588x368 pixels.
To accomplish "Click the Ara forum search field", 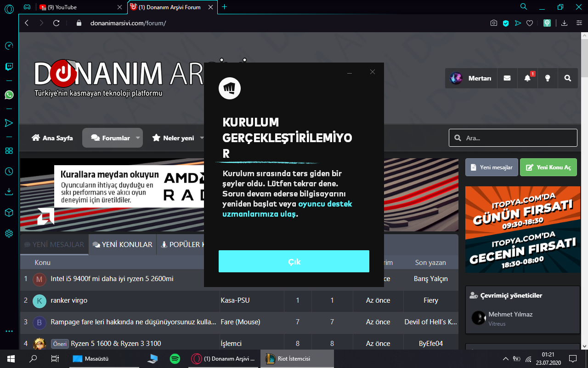I will [513, 138].
